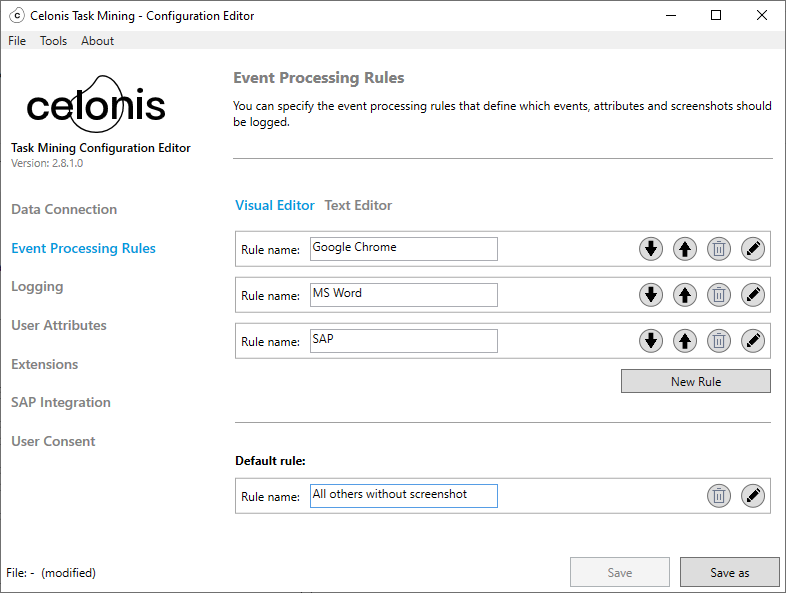786x593 pixels.
Task: Open the Extensions section
Action: pyautogui.click(x=45, y=364)
